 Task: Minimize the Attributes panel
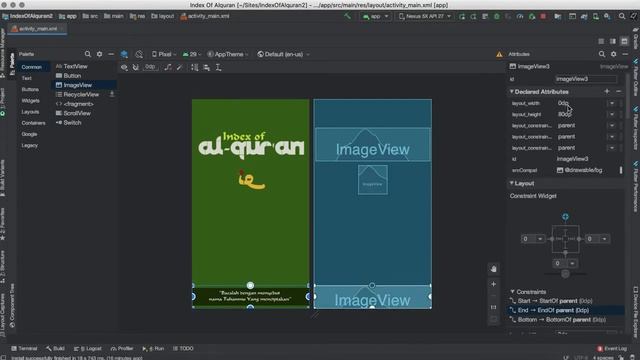tap(625, 54)
